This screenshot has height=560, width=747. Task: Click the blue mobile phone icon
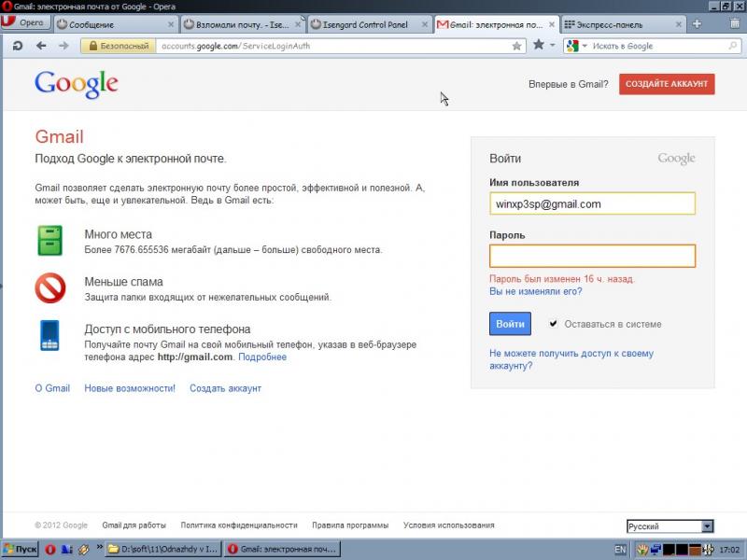49,335
